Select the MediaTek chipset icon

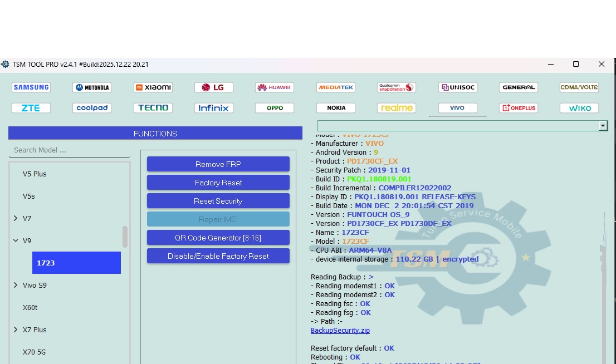pos(336,87)
